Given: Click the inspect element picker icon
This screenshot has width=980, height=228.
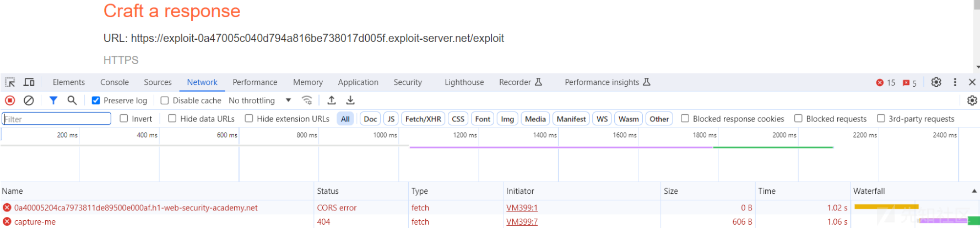Looking at the screenshot, I should pyautogui.click(x=10, y=82).
